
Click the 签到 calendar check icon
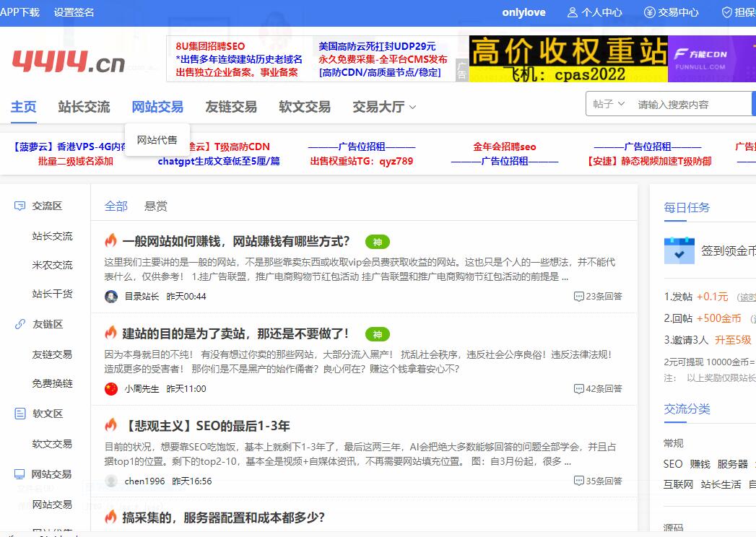coord(679,250)
